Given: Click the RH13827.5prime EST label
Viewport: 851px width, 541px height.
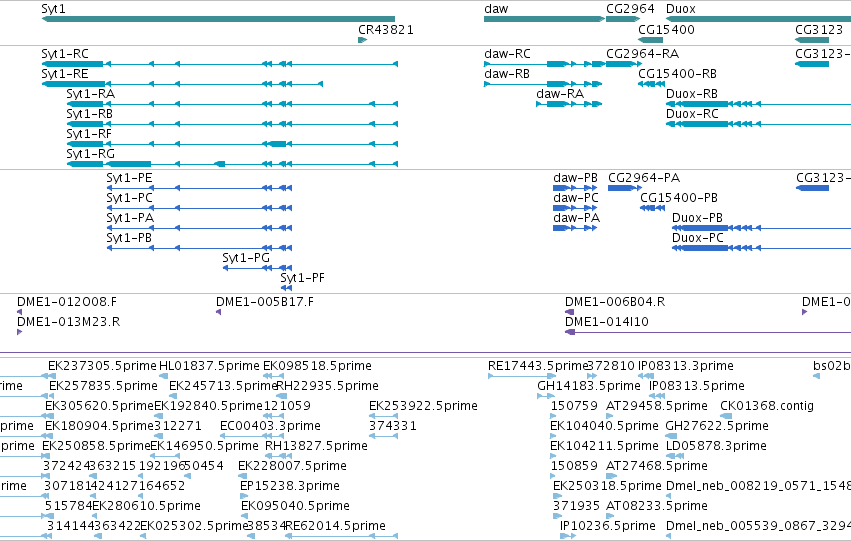Looking at the screenshot, I should coord(316,447).
